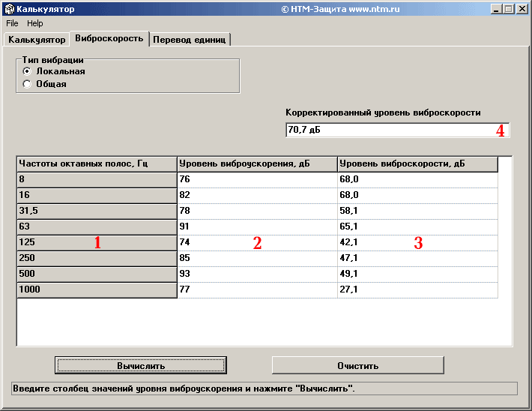Click velocity cell showing 65,1

coord(417,227)
